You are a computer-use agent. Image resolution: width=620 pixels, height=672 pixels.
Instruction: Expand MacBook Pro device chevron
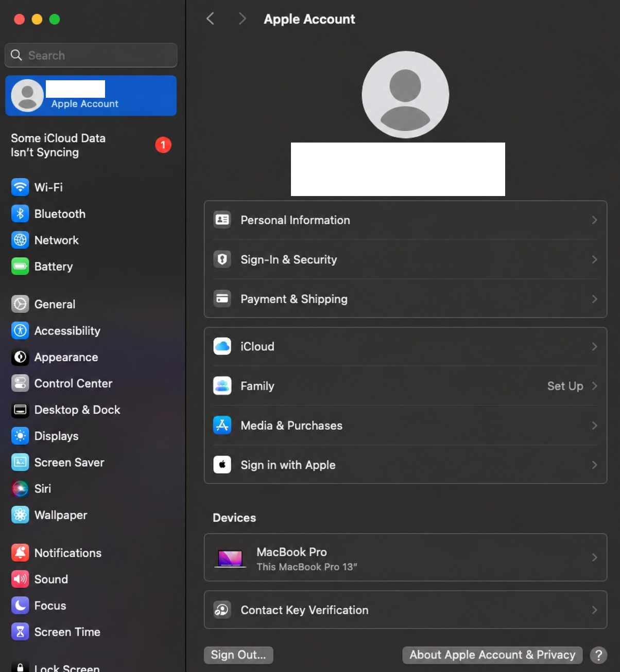click(594, 557)
